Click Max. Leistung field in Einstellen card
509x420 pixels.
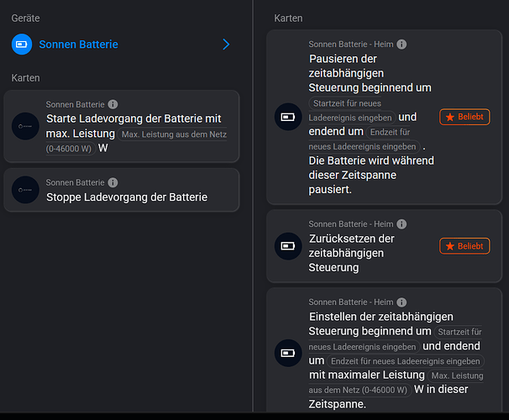point(396,382)
